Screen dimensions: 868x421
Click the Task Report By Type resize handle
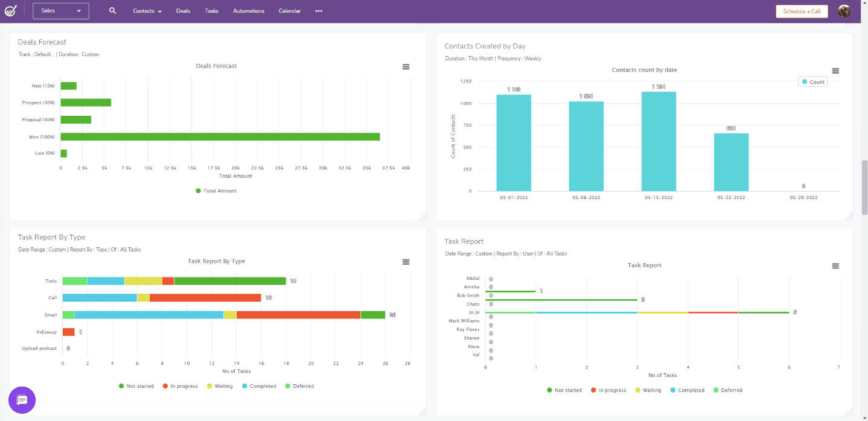click(x=422, y=411)
